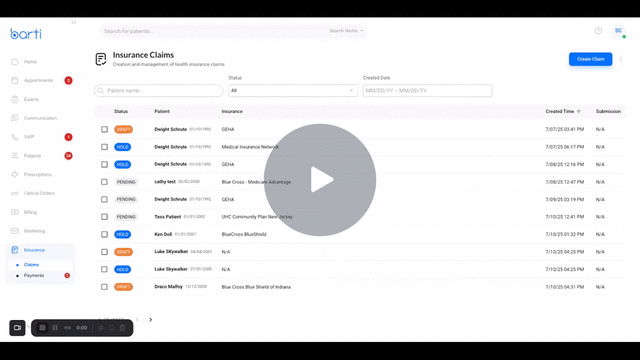
Task: Check the Luke Skywalker HOLD claim row
Action: (104, 269)
